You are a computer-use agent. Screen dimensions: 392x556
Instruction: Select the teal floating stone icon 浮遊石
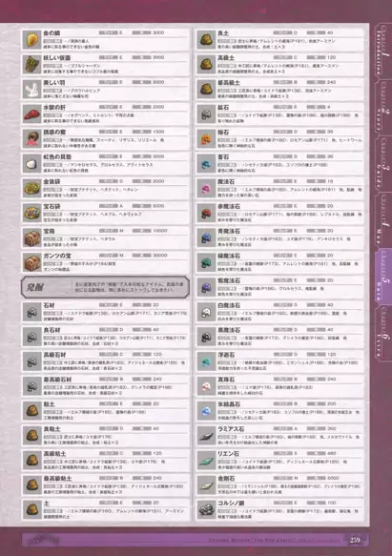click(x=206, y=361)
